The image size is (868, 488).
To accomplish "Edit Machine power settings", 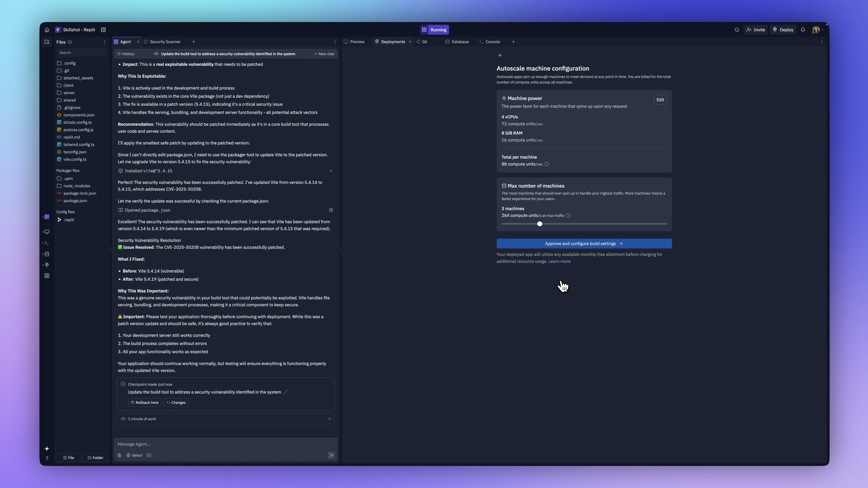I will click(x=660, y=100).
